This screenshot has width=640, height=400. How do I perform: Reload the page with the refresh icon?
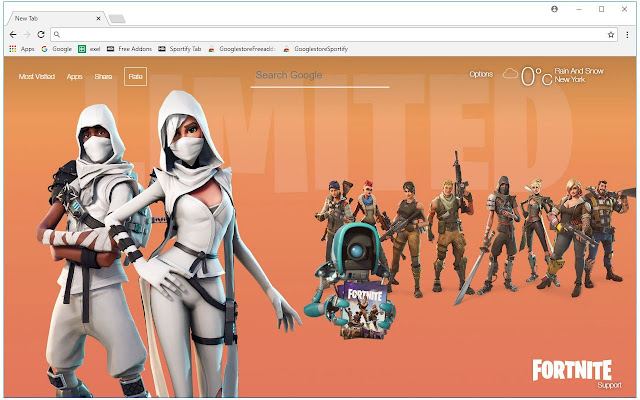pyautogui.click(x=41, y=35)
